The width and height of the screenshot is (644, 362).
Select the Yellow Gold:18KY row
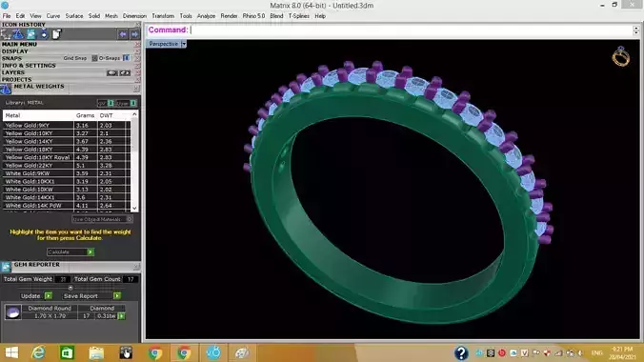point(67,150)
